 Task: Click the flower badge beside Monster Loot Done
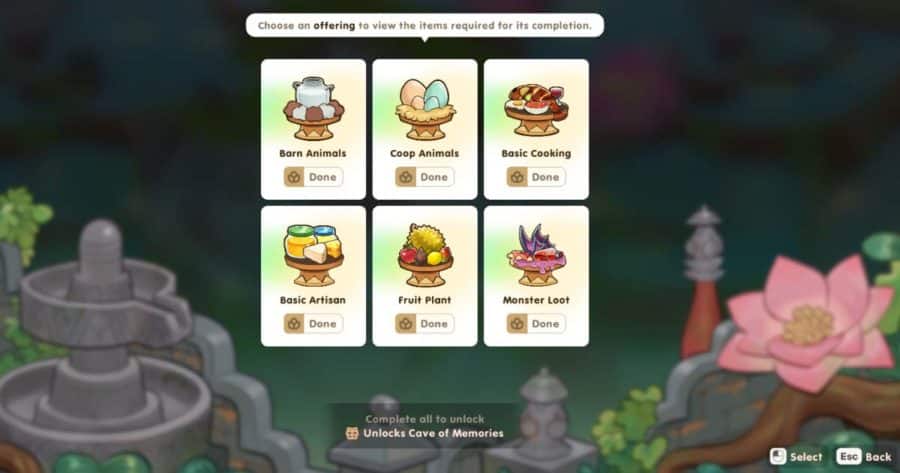coord(517,324)
